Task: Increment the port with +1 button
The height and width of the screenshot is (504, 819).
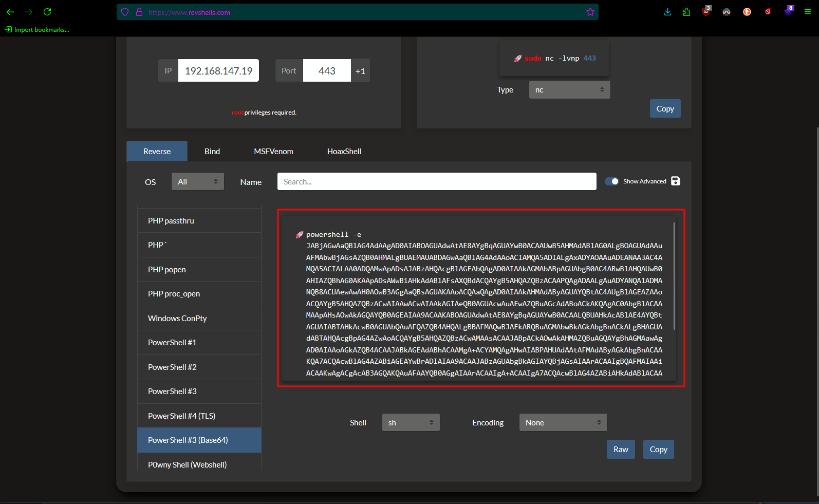Action: tap(361, 71)
